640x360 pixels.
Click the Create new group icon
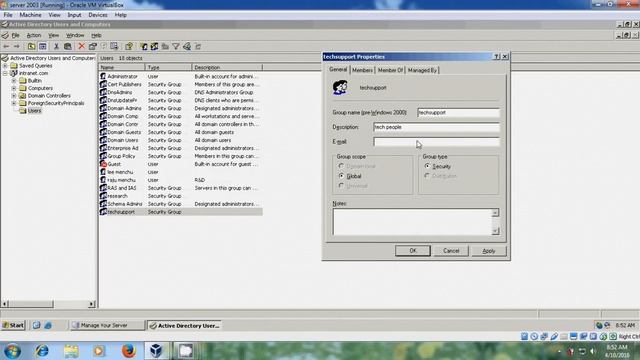pyautogui.click(x=154, y=47)
